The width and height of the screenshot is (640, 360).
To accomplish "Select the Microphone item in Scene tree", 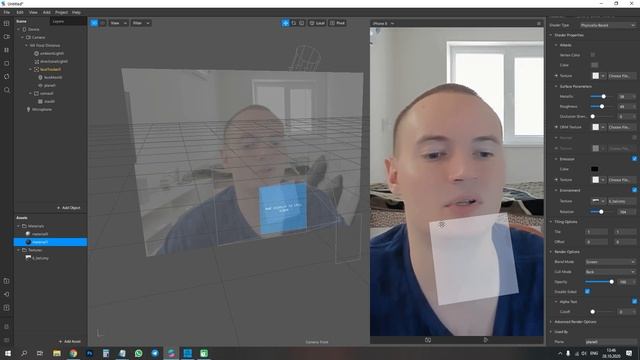I will [x=42, y=109].
